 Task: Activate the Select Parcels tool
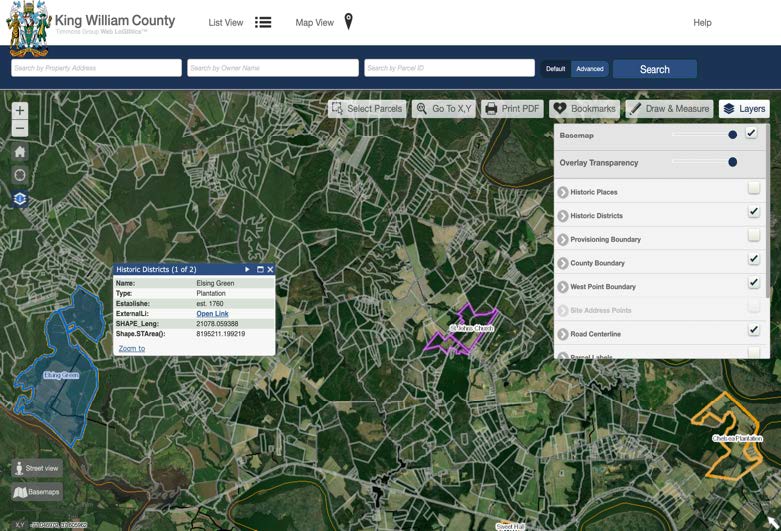[x=366, y=109]
